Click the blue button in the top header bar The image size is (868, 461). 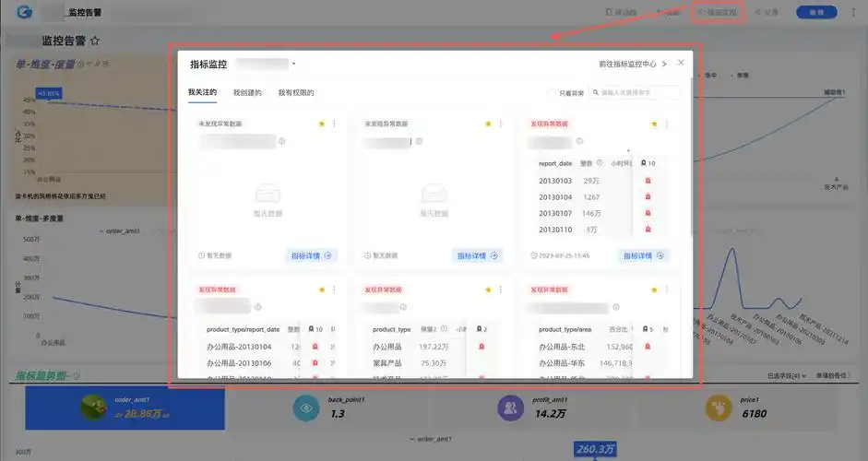coord(816,12)
